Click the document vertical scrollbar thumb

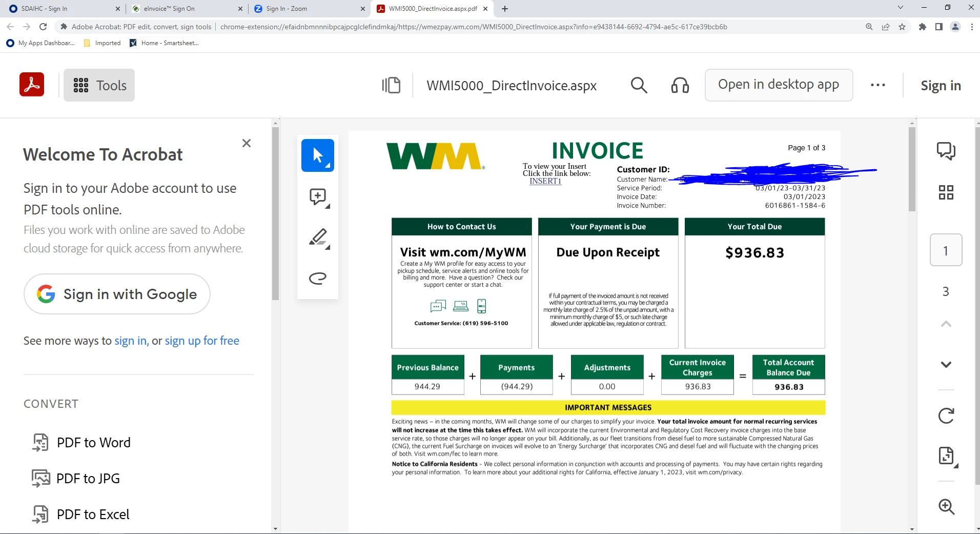coord(912,169)
